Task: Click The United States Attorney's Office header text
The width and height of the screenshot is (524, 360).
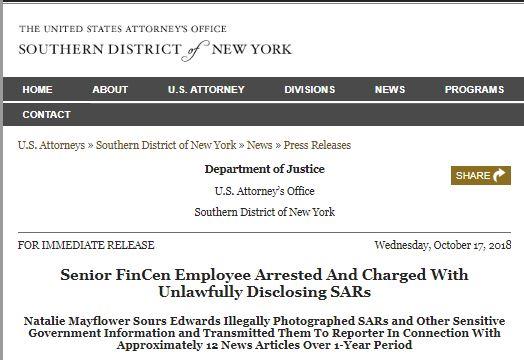Action: [x=123, y=29]
